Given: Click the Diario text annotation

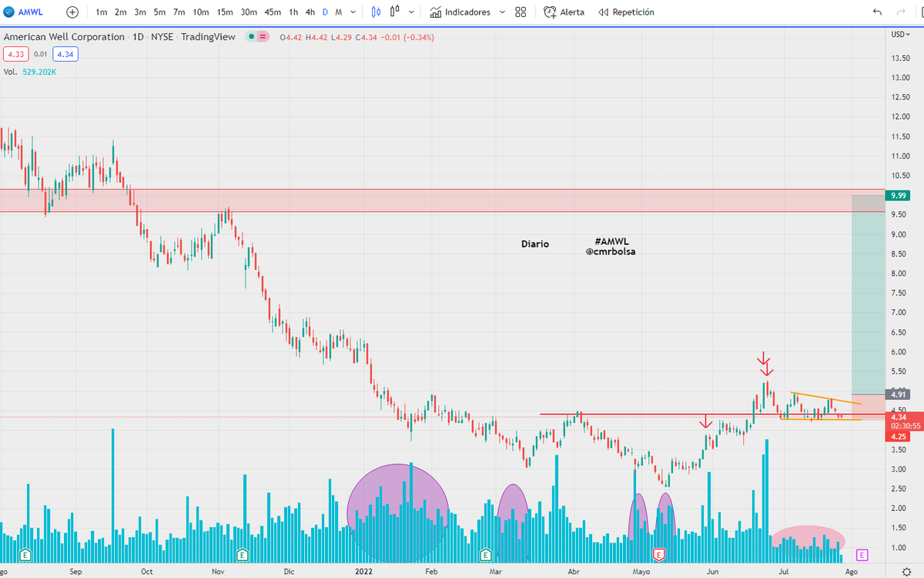Looking at the screenshot, I should click(x=535, y=244).
